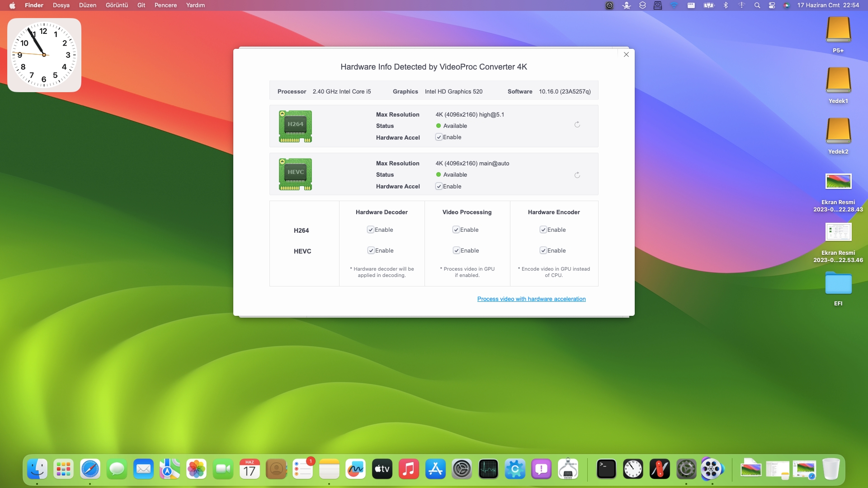Screen dimensions: 868x488
Task: Open Safari from the dock
Action: pyautogui.click(x=90, y=469)
